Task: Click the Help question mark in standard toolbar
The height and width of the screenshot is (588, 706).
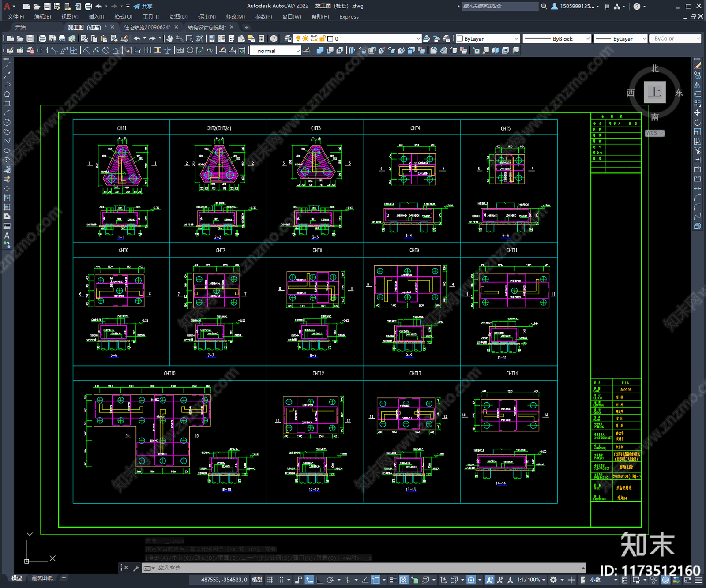Action: point(274,39)
